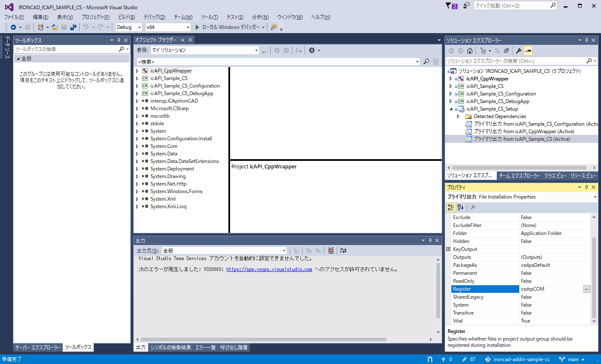This screenshot has height=364, width=601.
Task: Open Object Browser settings gear icon
Action: [312, 50]
